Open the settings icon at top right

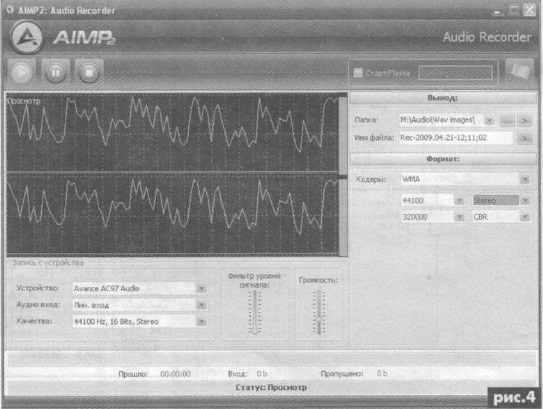(x=519, y=72)
